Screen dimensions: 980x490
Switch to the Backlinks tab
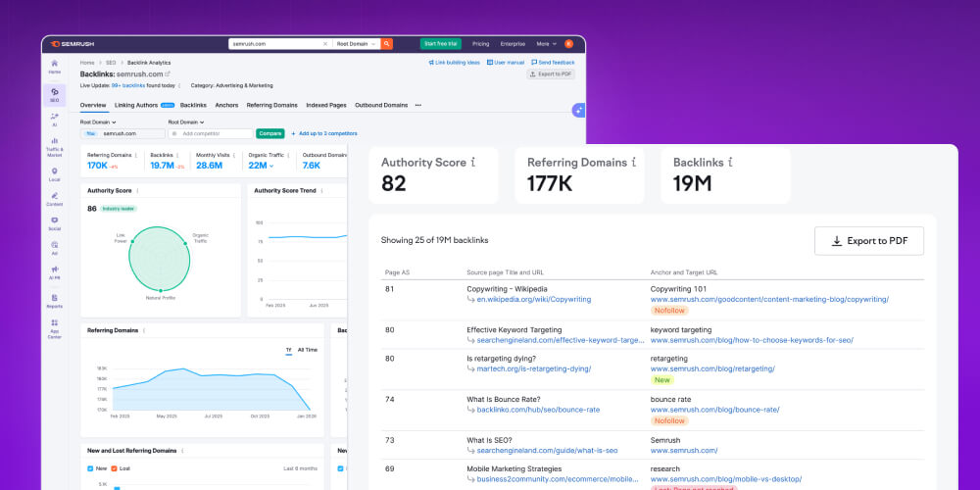pyautogui.click(x=193, y=105)
